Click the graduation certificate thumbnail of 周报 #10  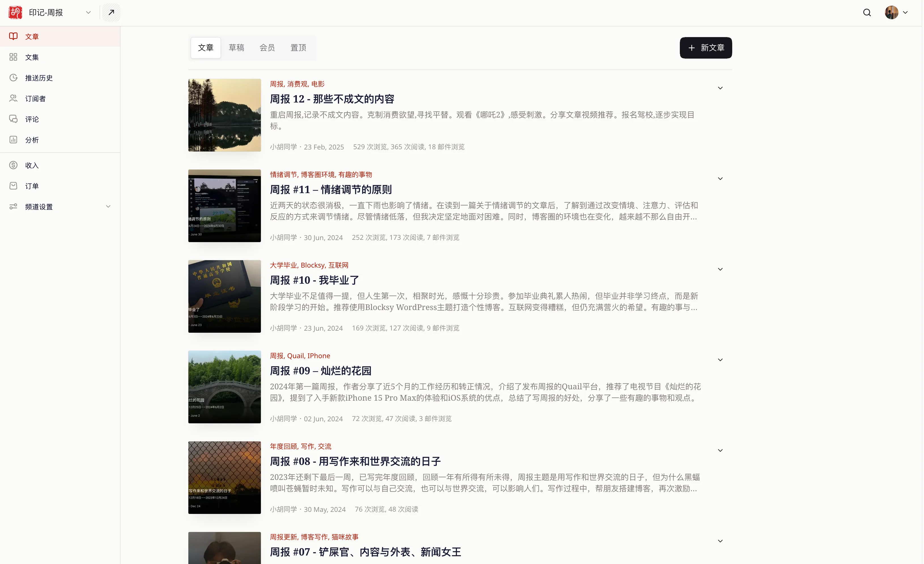coord(224,296)
